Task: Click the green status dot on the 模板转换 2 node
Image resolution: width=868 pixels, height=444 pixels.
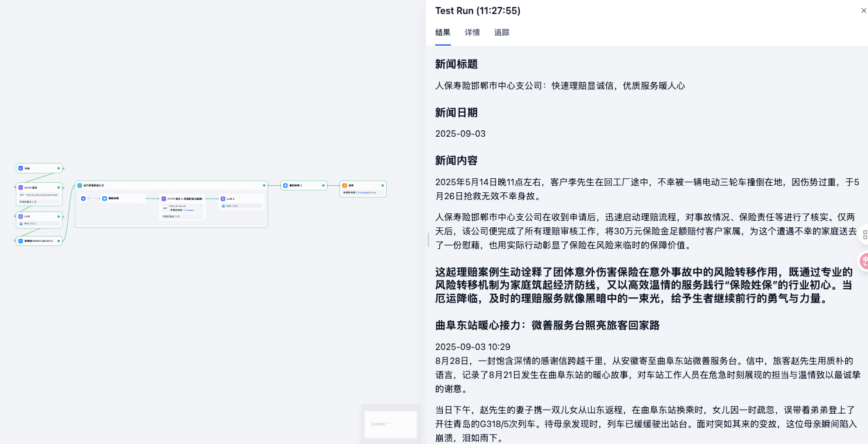Action: [x=323, y=185]
